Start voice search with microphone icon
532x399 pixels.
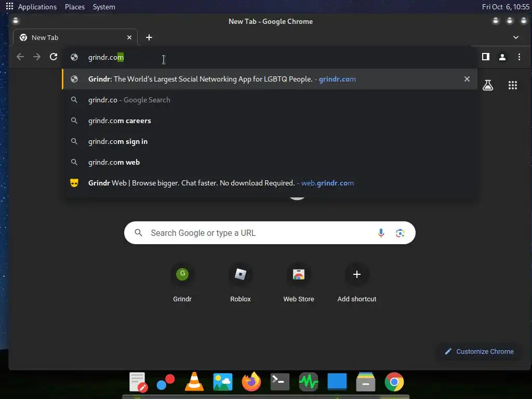(381, 233)
